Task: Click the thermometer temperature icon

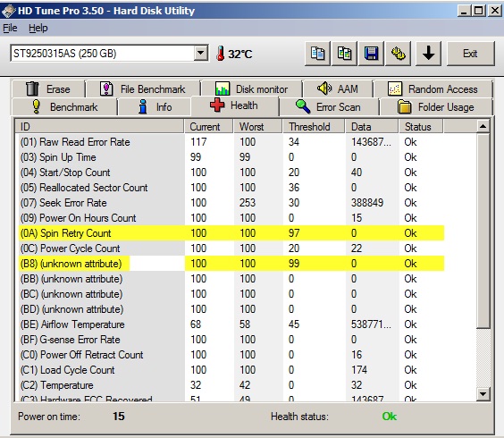Action: [x=220, y=54]
